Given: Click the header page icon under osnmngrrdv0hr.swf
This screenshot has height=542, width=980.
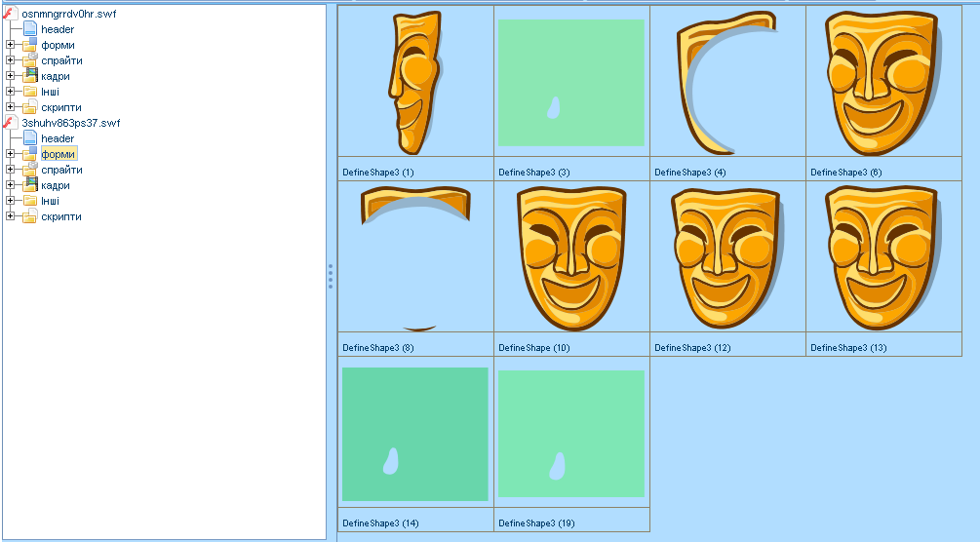Looking at the screenshot, I should tap(30, 28).
